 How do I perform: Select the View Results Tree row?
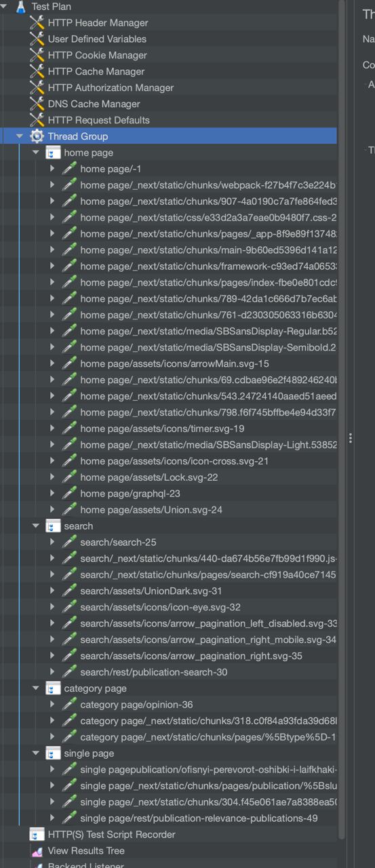[86, 851]
